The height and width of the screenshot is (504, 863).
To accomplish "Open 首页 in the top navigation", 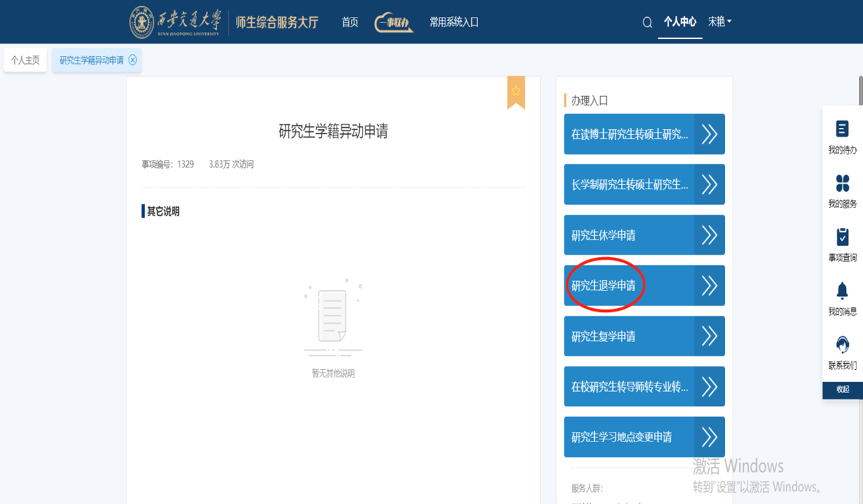I will point(350,22).
